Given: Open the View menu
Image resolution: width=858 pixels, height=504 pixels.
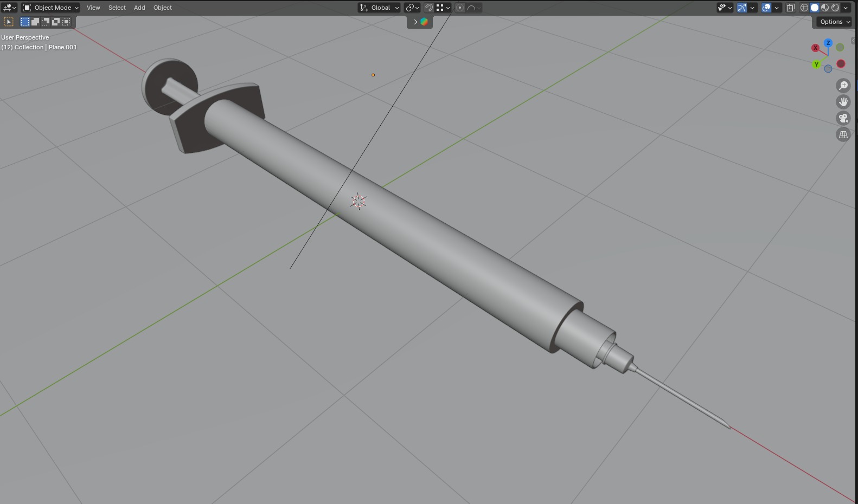Looking at the screenshot, I should (93, 8).
